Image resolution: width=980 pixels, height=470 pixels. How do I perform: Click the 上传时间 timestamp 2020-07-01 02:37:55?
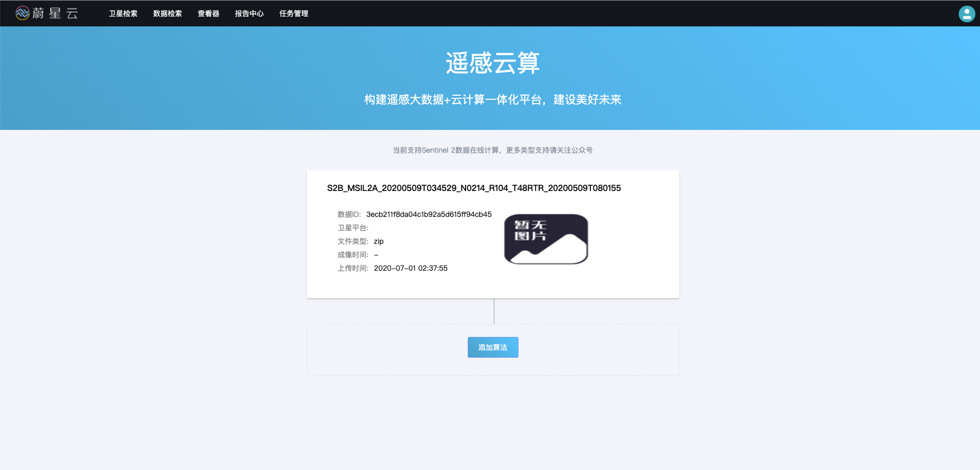click(x=410, y=268)
